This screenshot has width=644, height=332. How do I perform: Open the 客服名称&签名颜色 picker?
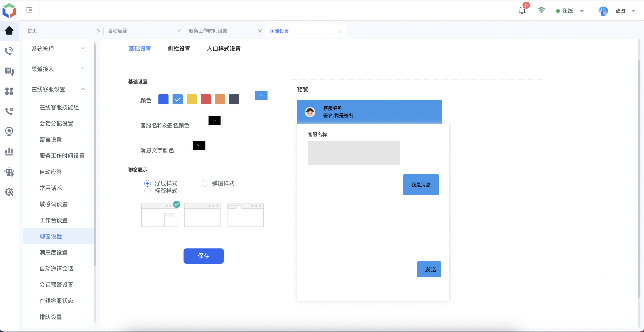click(214, 121)
